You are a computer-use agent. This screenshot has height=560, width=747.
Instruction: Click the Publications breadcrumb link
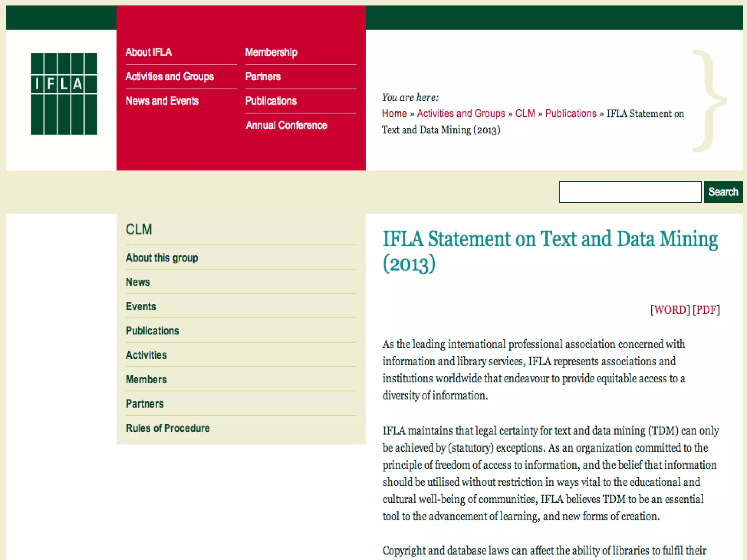[570, 113]
